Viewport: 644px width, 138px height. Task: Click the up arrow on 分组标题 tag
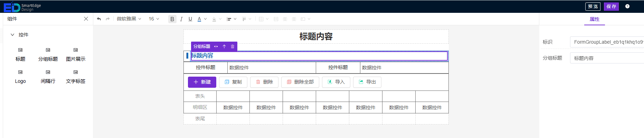point(224,46)
